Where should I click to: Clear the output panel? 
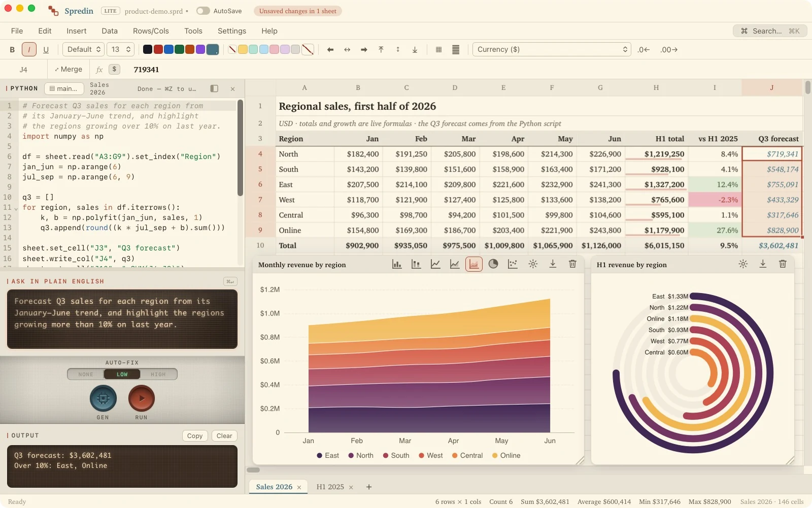[224, 436]
